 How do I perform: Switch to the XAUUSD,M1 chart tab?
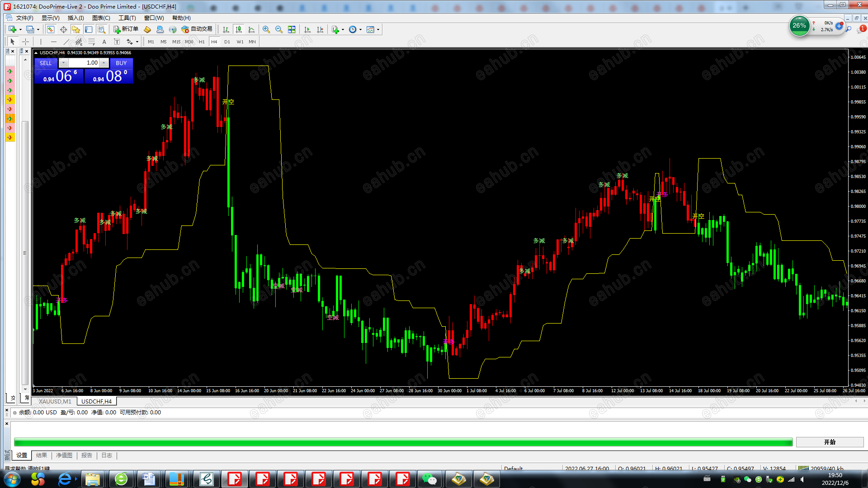click(x=55, y=401)
